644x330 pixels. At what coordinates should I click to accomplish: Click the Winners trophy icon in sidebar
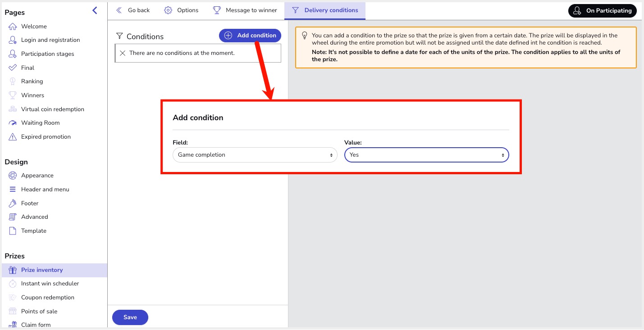click(13, 95)
